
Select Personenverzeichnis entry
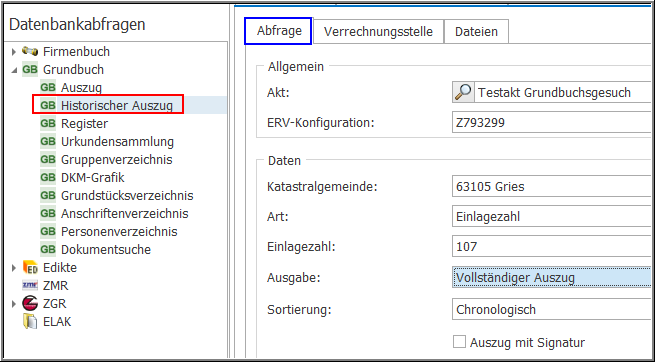point(119,231)
